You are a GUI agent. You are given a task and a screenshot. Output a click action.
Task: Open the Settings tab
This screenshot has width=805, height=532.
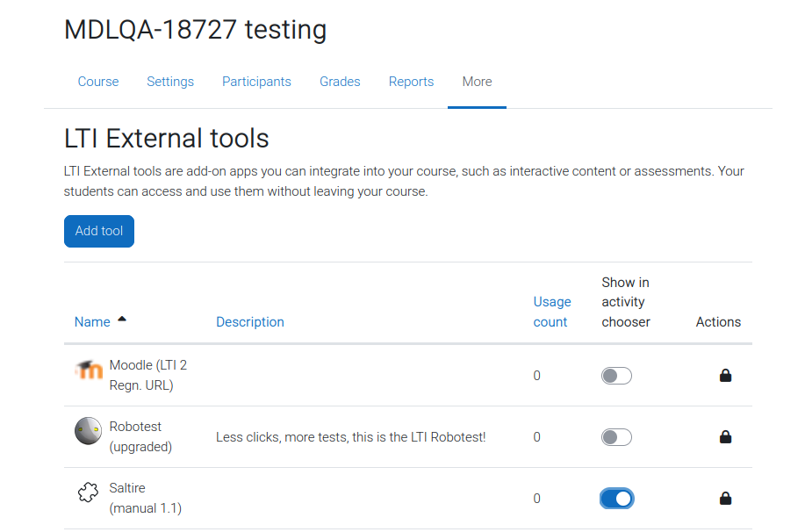(170, 82)
